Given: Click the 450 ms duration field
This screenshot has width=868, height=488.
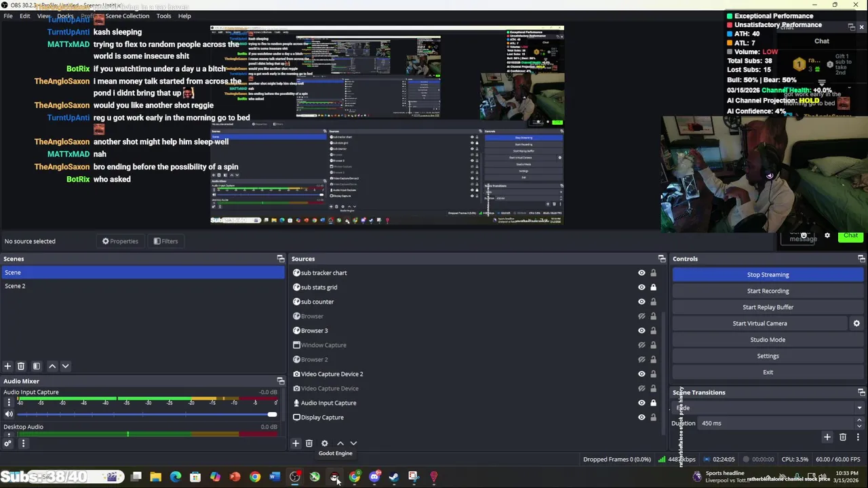Looking at the screenshot, I should click(776, 423).
